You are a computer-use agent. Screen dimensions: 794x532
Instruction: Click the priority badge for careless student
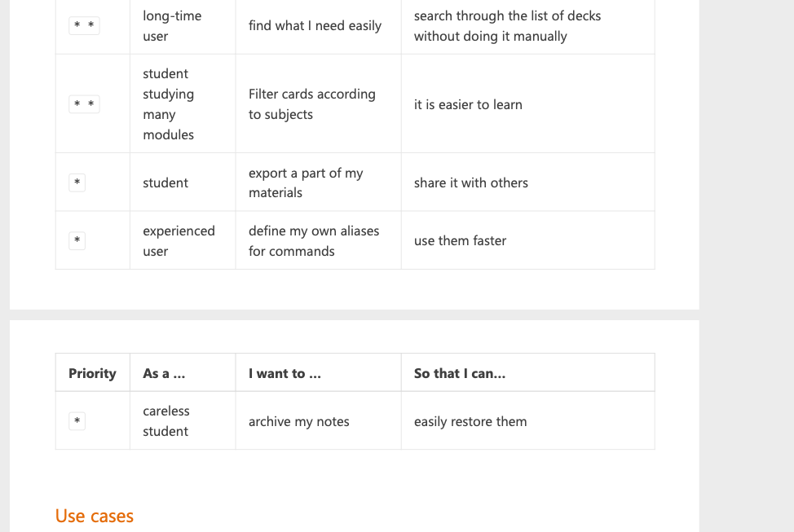point(77,421)
